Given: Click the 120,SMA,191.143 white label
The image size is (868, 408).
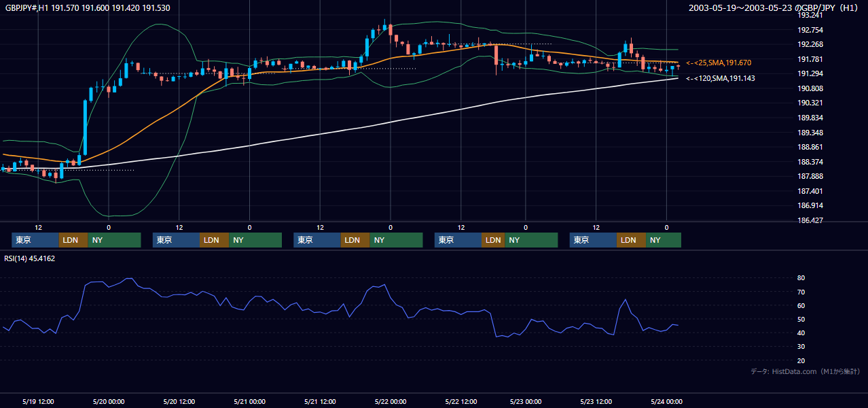Looking at the screenshot, I should (720, 78).
